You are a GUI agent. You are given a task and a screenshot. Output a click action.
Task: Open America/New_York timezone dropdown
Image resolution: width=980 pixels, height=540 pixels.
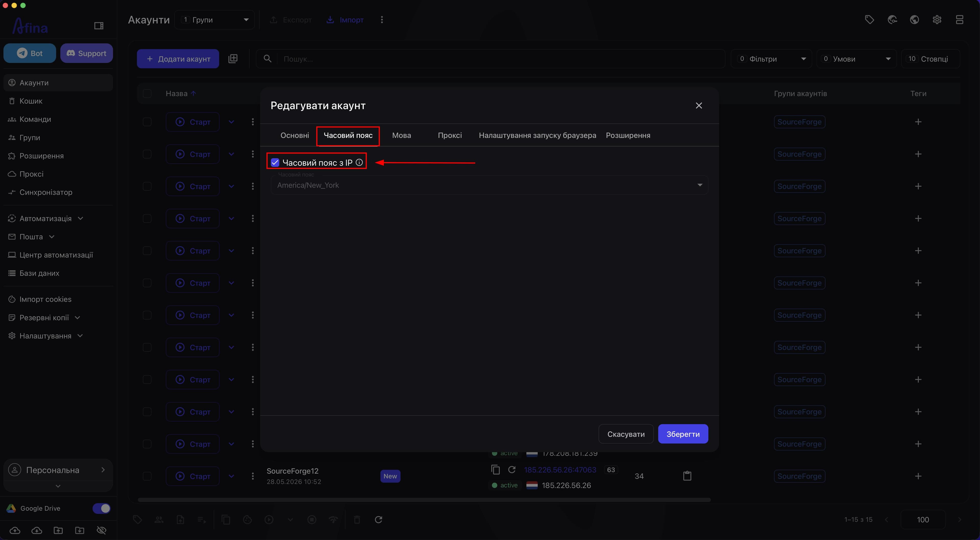489,185
